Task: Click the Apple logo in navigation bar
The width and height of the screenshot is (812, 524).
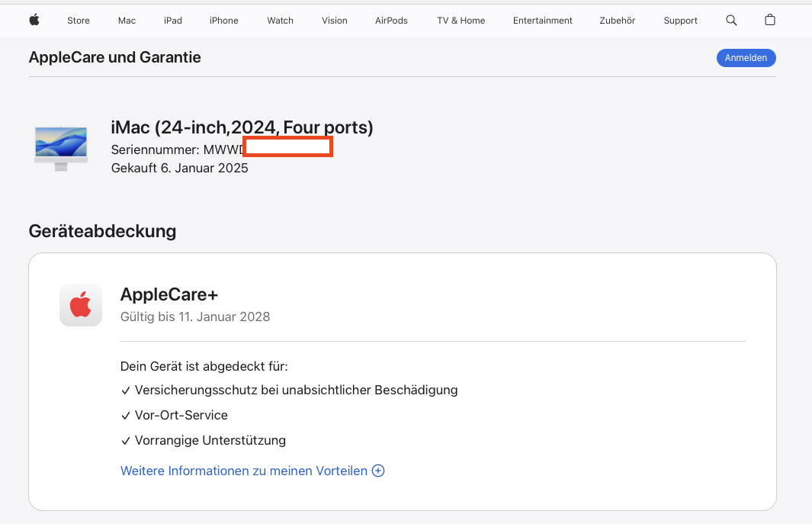Action: [x=34, y=21]
